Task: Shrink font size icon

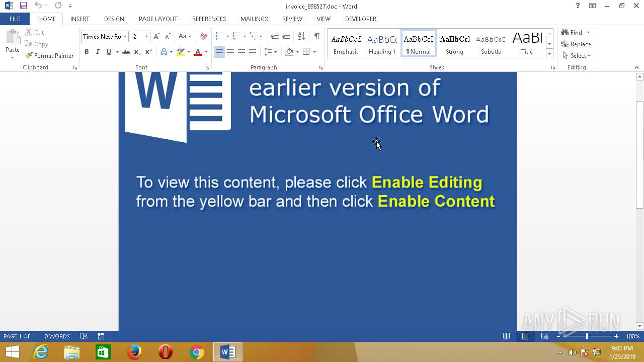Action: point(168,36)
